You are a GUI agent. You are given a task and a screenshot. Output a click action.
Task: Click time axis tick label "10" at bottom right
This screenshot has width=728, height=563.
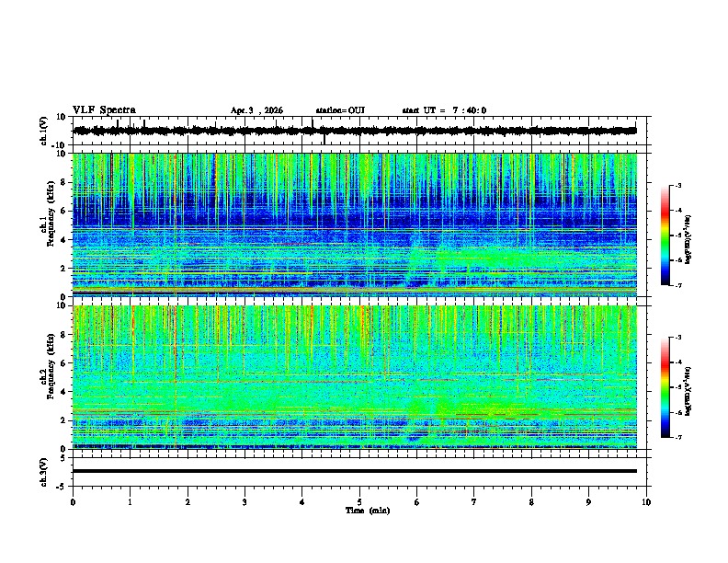pyautogui.click(x=646, y=502)
